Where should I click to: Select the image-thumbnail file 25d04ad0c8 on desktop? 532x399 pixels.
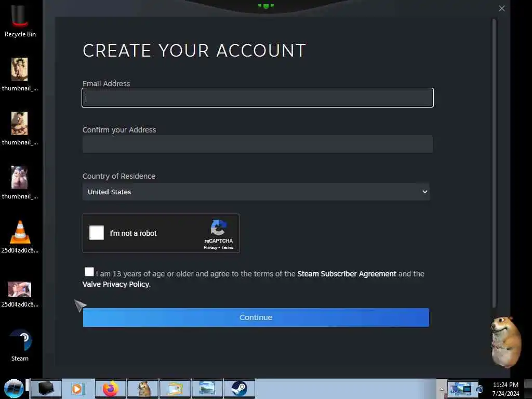20,294
